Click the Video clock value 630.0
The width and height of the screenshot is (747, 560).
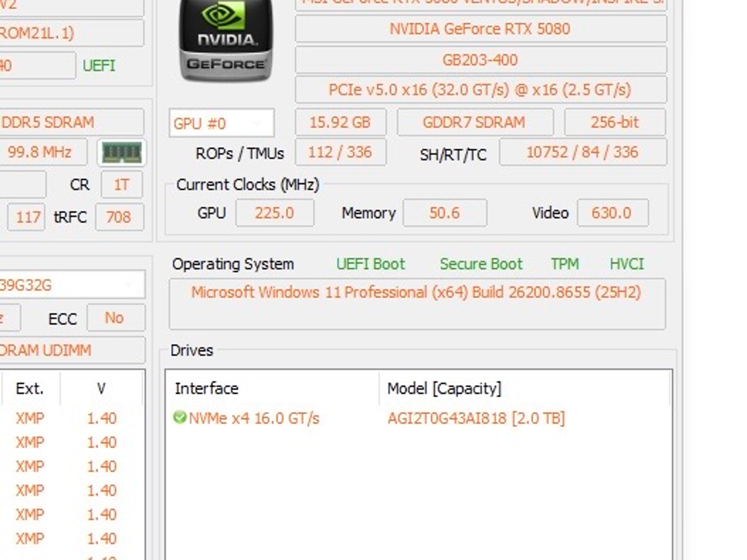tap(613, 213)
